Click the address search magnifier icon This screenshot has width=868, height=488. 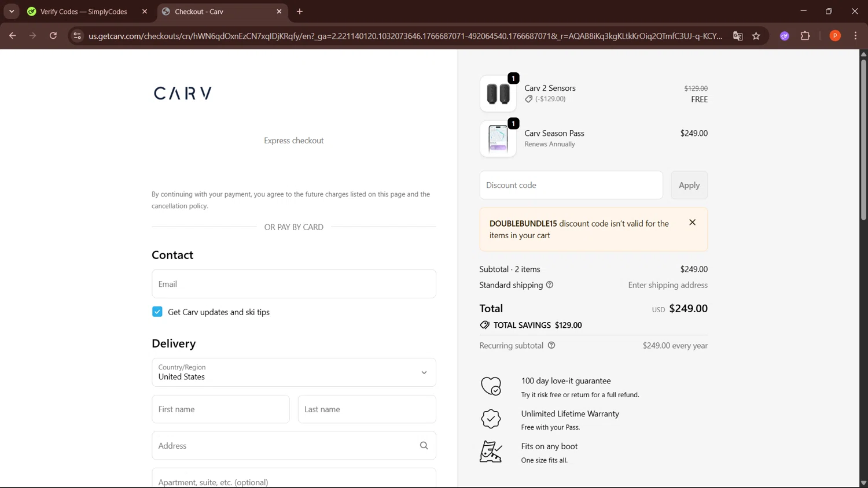[x=424, y=446]
